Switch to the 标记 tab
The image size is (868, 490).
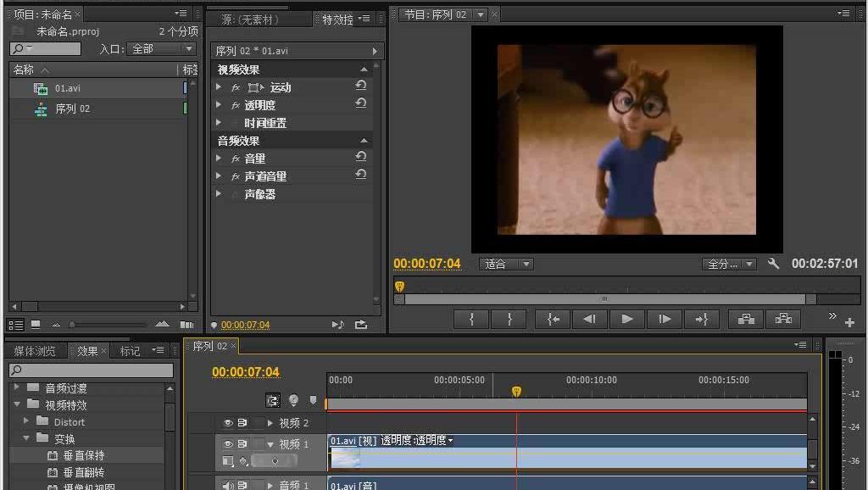[130, 351]
